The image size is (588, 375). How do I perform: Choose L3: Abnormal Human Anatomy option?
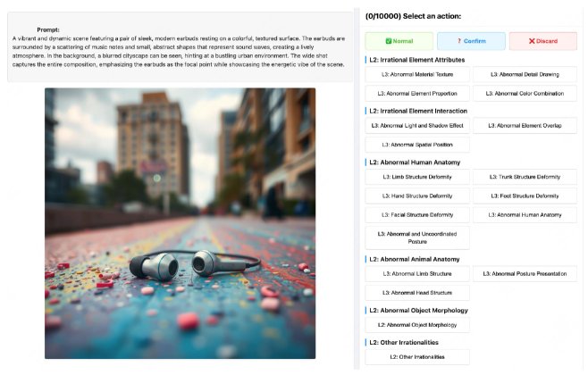[x=525, y=215]
